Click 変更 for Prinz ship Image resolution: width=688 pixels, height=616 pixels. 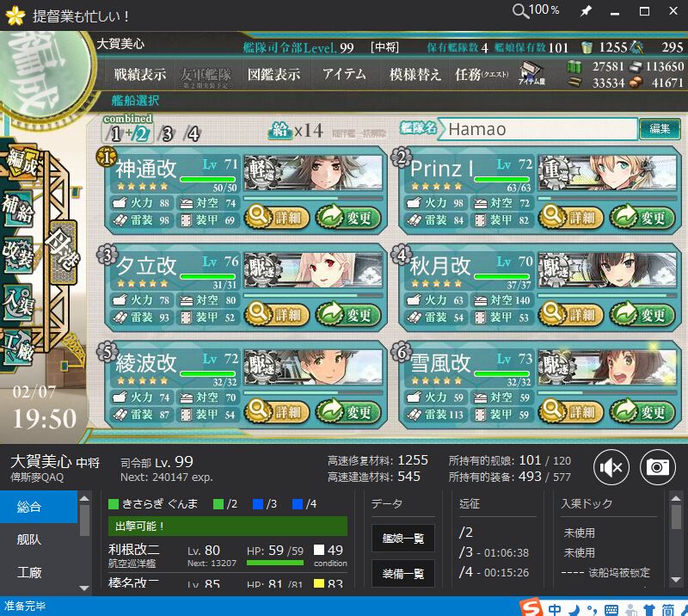click(x=642, y=218)
